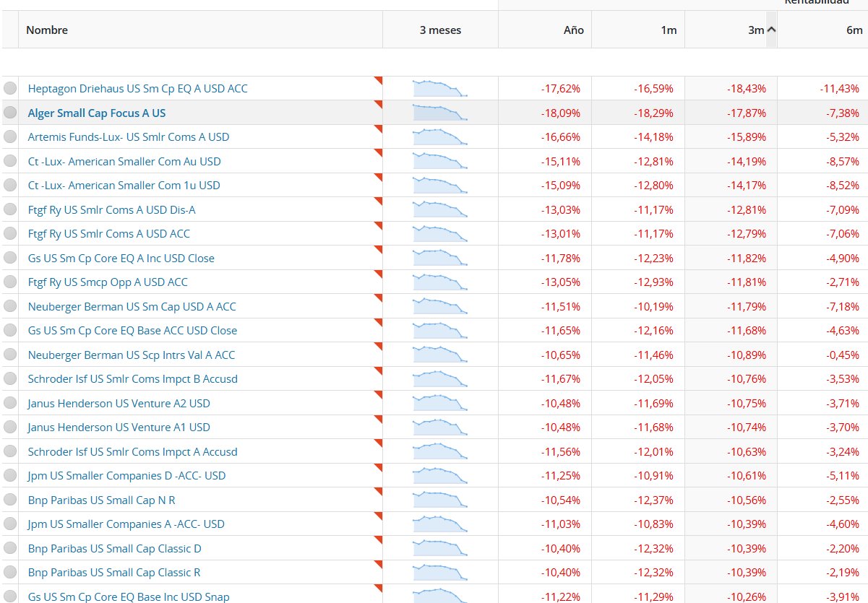
Task: View the 3-month sparkline chart for Heptagon Driehaus
Action: coord(440,88)
